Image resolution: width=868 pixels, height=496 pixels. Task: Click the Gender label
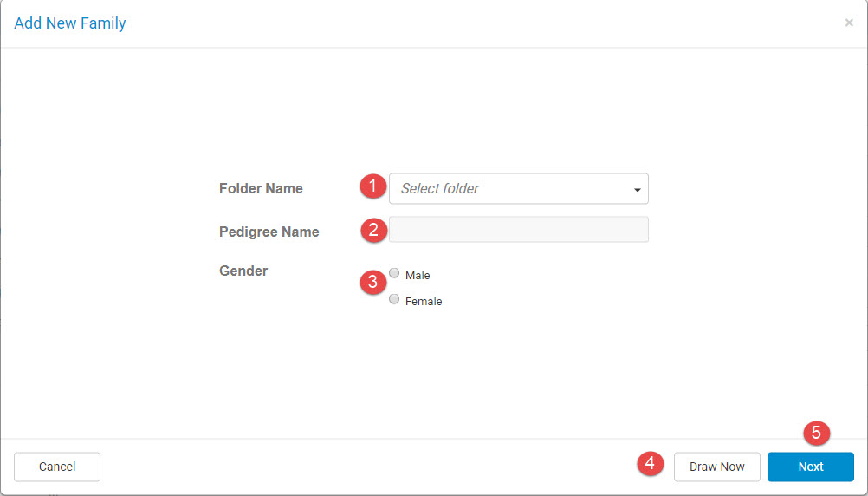coord(243,271)
